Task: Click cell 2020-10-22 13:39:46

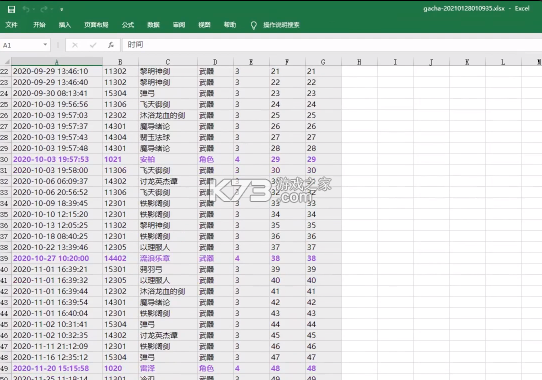Action: (57, 247)
